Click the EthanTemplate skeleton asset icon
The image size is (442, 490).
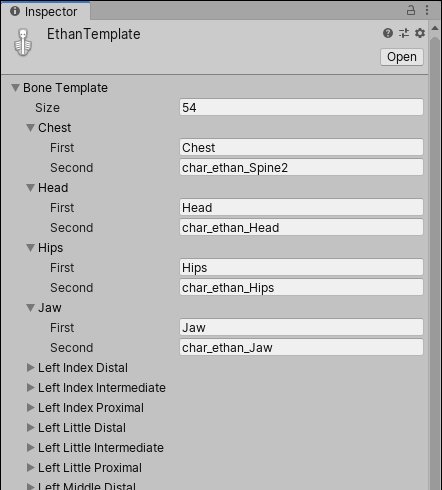pyautogui.click(x=23, y=42)
